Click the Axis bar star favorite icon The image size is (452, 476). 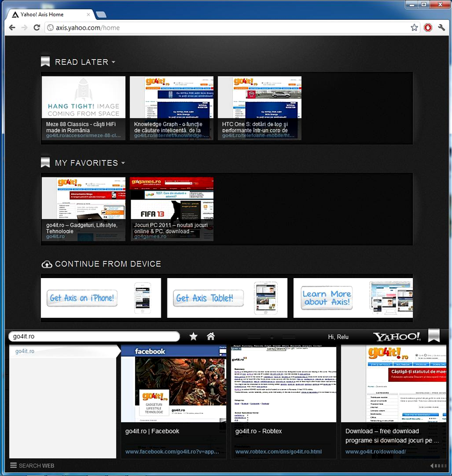193,337
